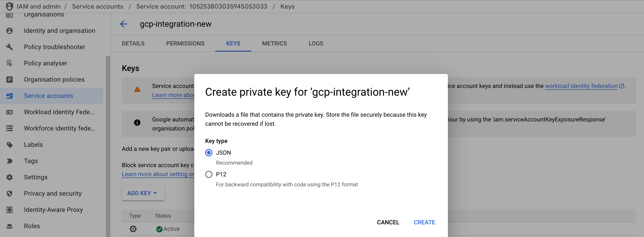The width and height of the screenshot is (644, 237).
Task: Click the Tags arrow-shaped icon
Action: point(10,161)
